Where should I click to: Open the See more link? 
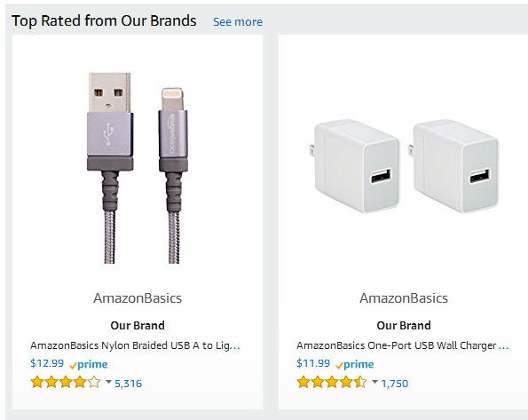(x=238, y=22)
